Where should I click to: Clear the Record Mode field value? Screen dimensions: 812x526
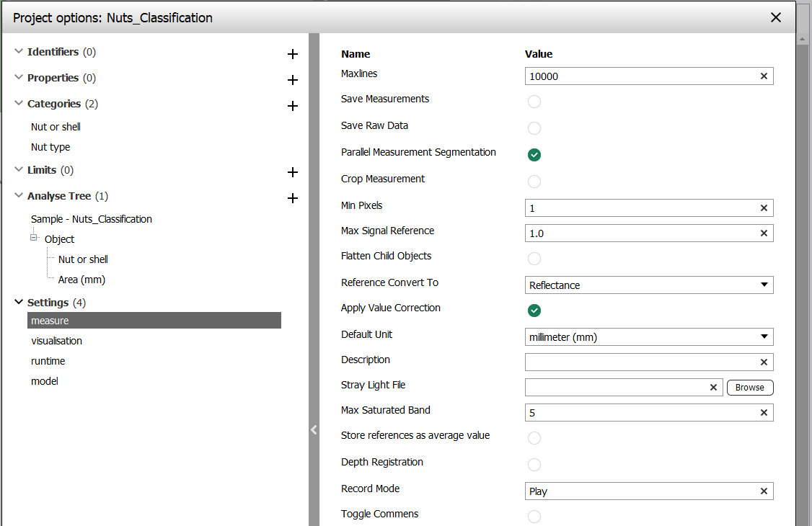tap(764, 491)
